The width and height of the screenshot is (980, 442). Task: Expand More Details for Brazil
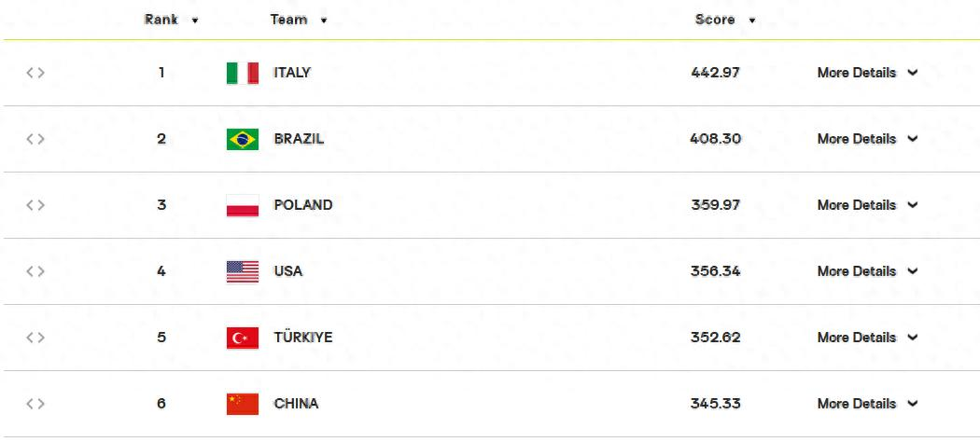pyautogui.click(x=867, y=139)
